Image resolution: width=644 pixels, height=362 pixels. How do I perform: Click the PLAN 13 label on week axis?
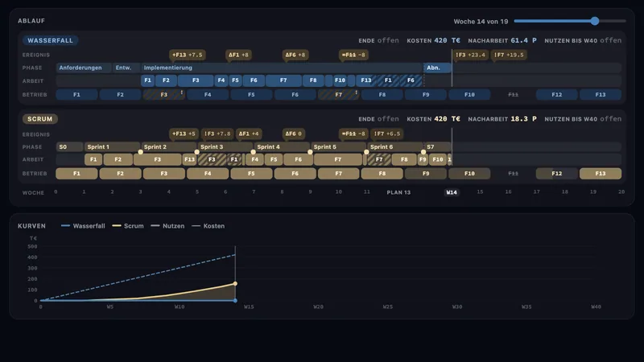tap(398, 192)
